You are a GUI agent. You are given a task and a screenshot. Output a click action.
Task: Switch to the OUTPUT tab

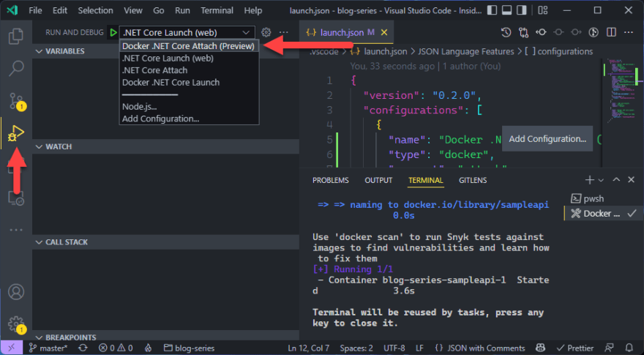(x=378, y=180)
